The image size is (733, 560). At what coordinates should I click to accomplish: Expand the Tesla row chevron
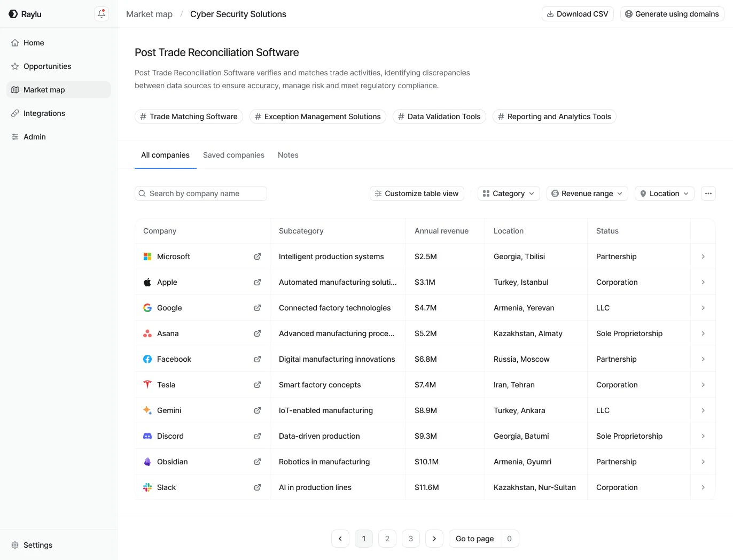pos(703,385)
